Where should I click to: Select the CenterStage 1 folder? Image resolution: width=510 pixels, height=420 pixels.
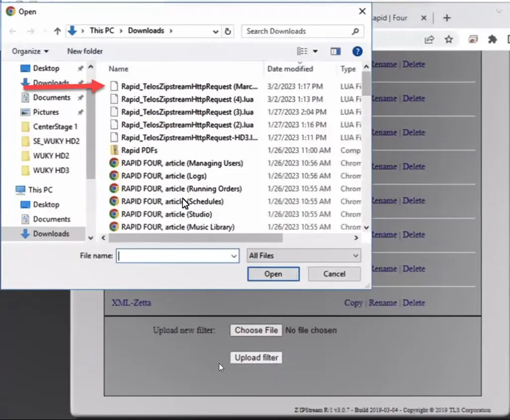click(55, 127)
